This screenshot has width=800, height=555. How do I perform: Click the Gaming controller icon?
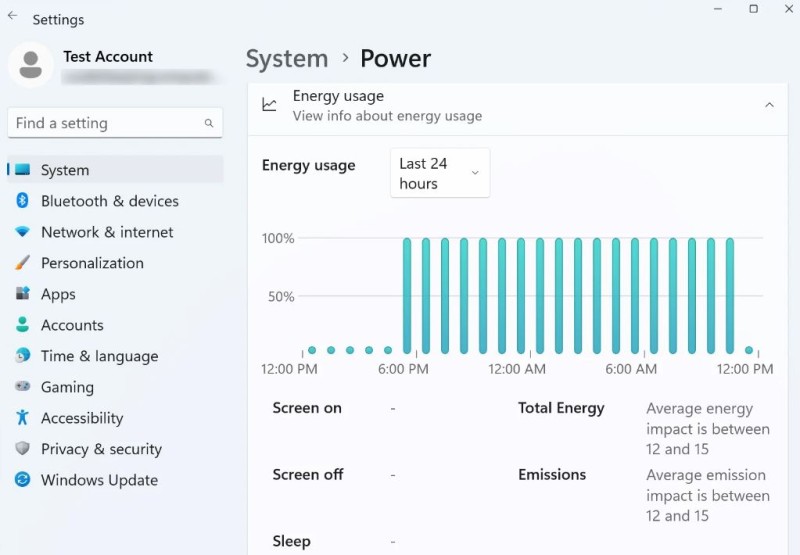click(x=22, y=386)
